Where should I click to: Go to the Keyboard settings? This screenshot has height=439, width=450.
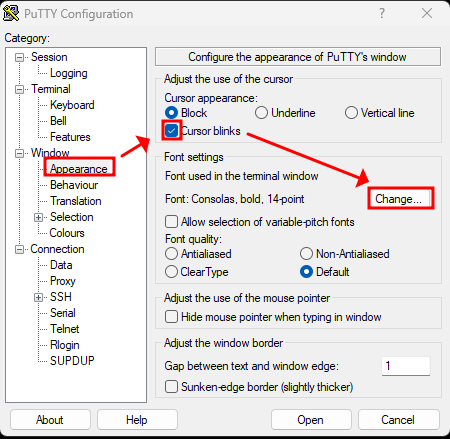pos(72,105)
